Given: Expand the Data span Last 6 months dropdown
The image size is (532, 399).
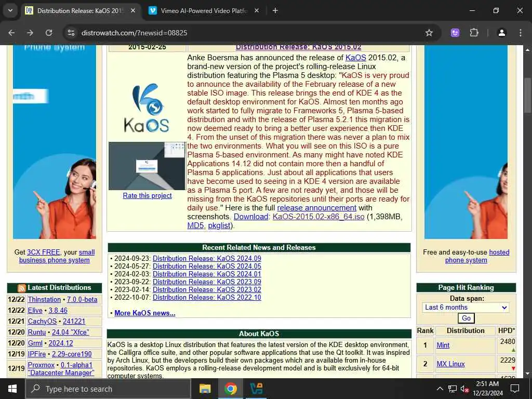Looking at the screenshot, I should pyautogui.click(x=465, y=308).
